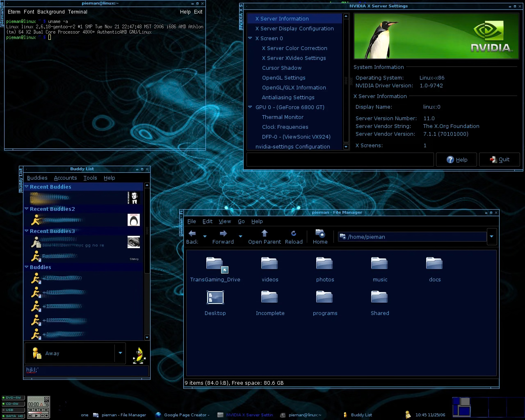Select Thermal Monitor in settings tree
This screenshot has height=420, width=525.
pyautogui.click(x=283, y=117)
